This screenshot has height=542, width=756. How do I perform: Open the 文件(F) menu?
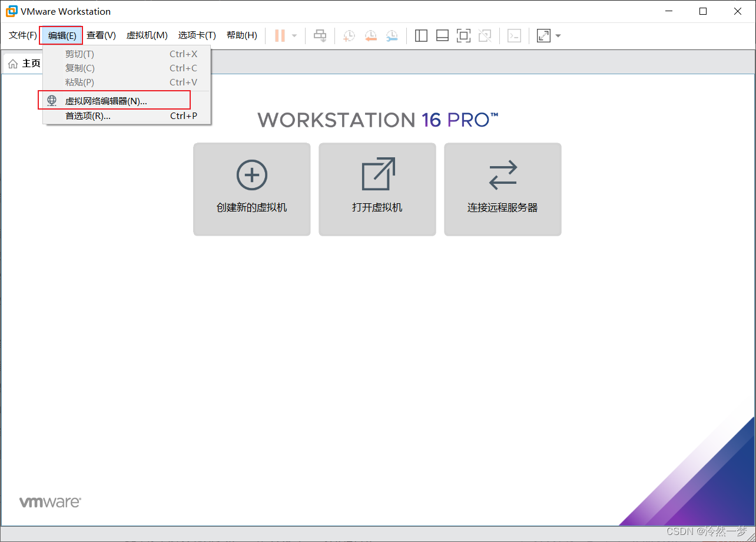coord(23,35)
